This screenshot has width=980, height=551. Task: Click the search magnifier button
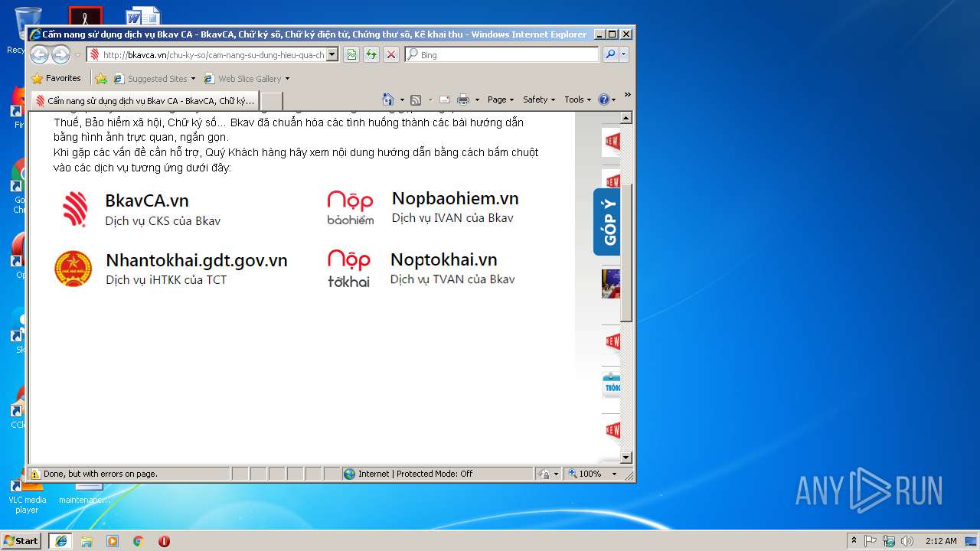[x=609, y=54]
